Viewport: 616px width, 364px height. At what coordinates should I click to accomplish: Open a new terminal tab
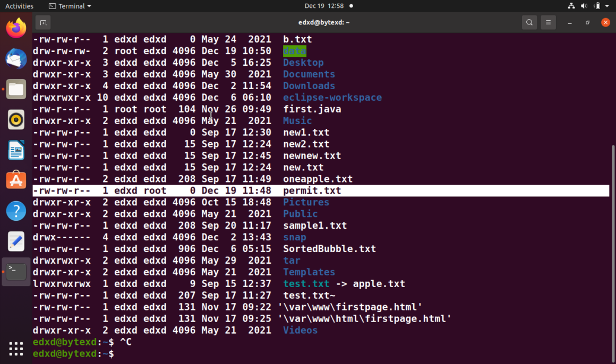(42, 22)
